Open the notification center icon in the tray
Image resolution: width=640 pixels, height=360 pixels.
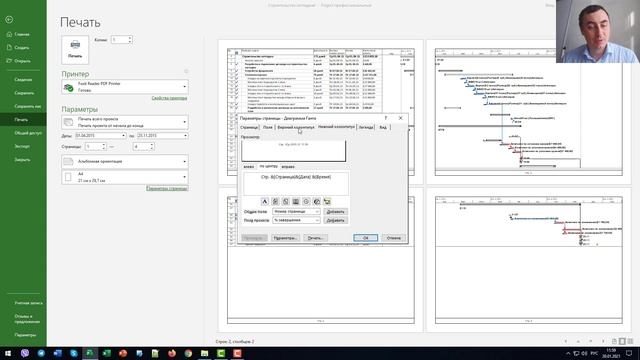pos(629,353)
